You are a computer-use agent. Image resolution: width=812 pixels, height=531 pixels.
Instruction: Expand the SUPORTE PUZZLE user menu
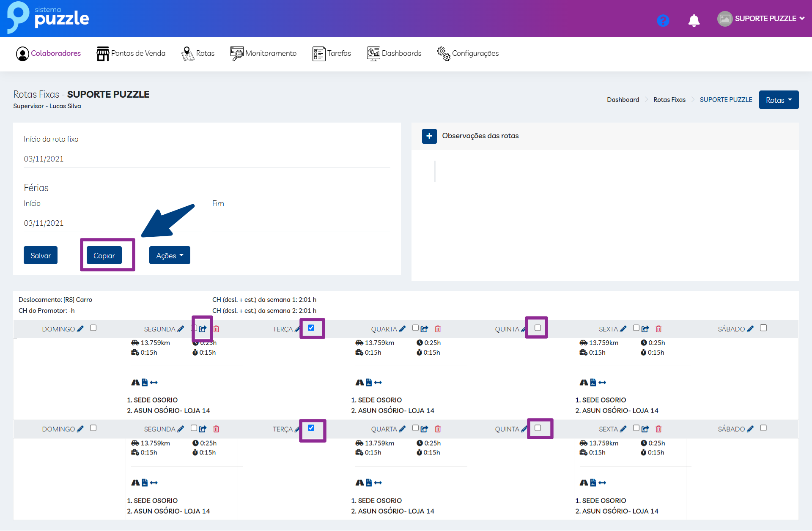coord(765,19)
